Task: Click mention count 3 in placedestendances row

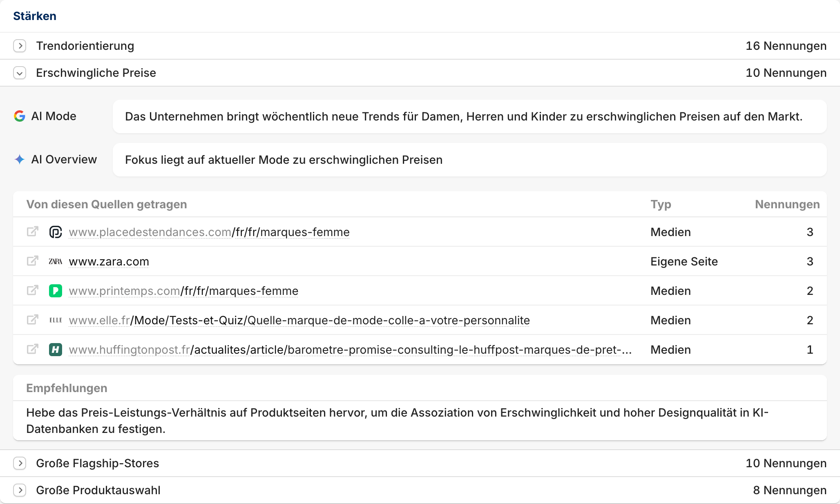Action: (x=810, y=232)
